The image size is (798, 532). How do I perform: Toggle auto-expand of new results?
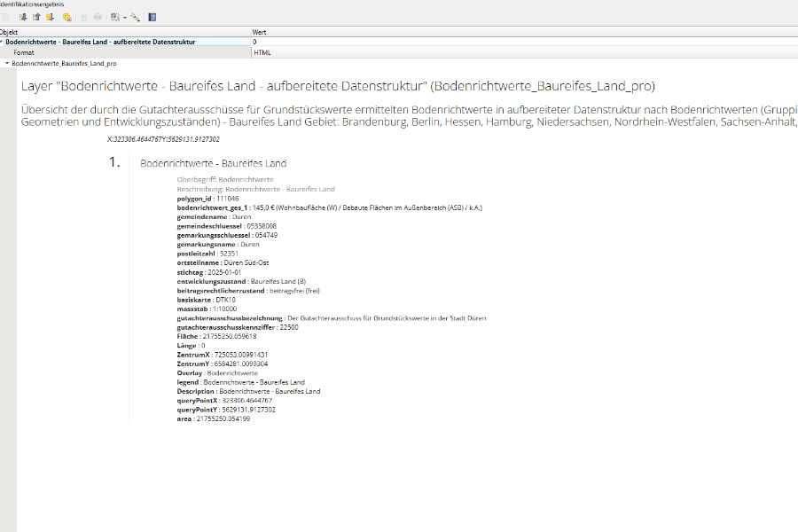[50, 16]
